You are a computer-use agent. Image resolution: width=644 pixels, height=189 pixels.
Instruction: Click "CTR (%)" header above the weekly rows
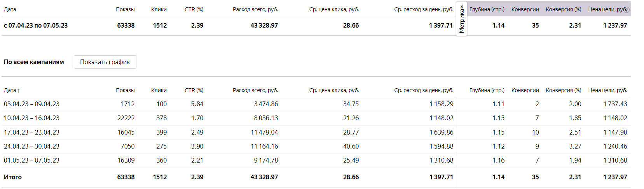point(194,90)
